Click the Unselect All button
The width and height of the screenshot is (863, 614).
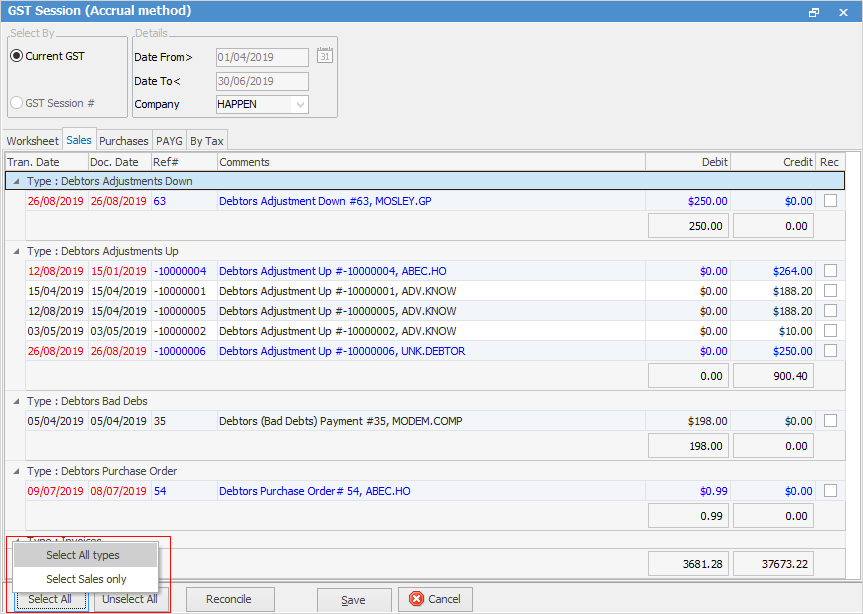click(130, 600)
